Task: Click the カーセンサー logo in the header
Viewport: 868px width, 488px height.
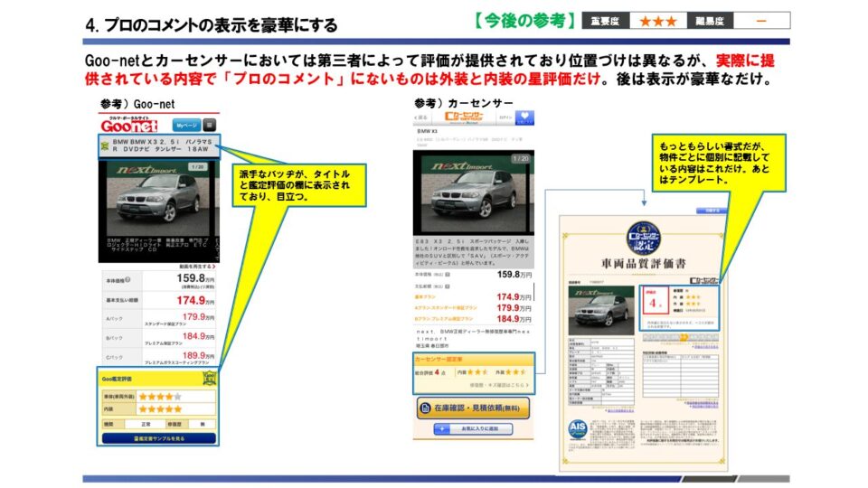Action: [x=465, y=117]
